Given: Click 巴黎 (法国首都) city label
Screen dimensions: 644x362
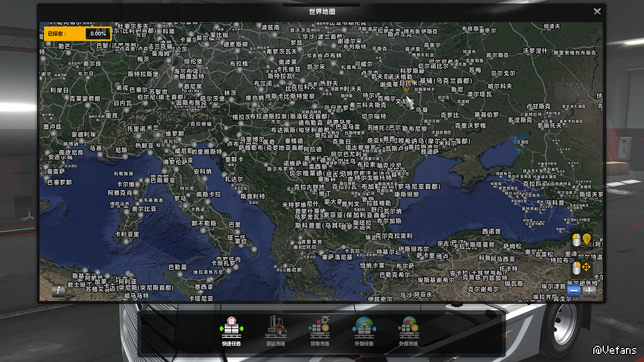Looking at the screenshot, I should click(x=119, y=45).
